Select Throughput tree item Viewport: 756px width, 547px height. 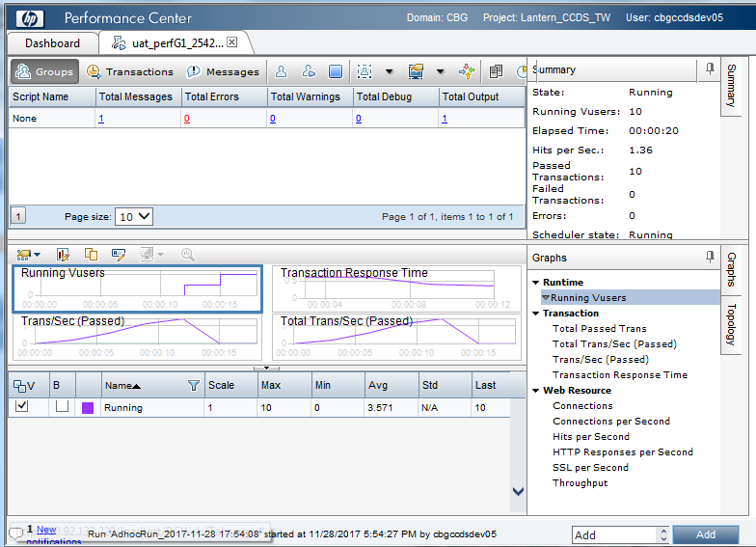tap(580, 482)
